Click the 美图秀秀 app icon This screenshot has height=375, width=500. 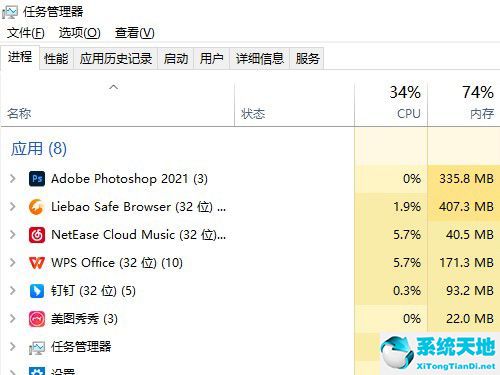[x=37, y=319]
